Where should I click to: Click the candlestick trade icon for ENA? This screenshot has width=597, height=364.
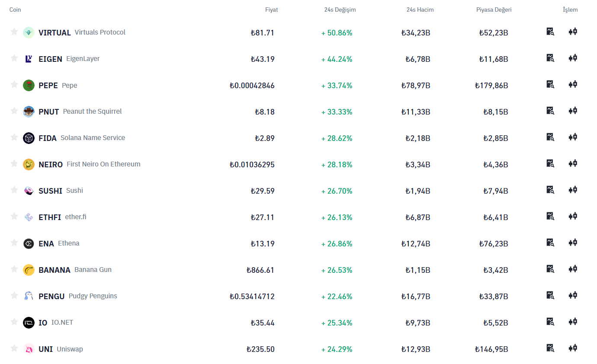coord(573,243)
